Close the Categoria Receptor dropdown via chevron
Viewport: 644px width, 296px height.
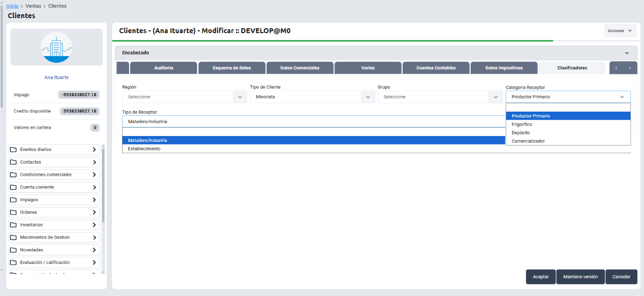[622, 97]
